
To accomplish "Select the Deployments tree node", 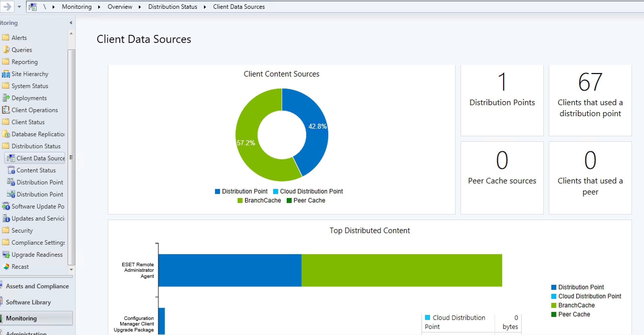I will [29, 98].
